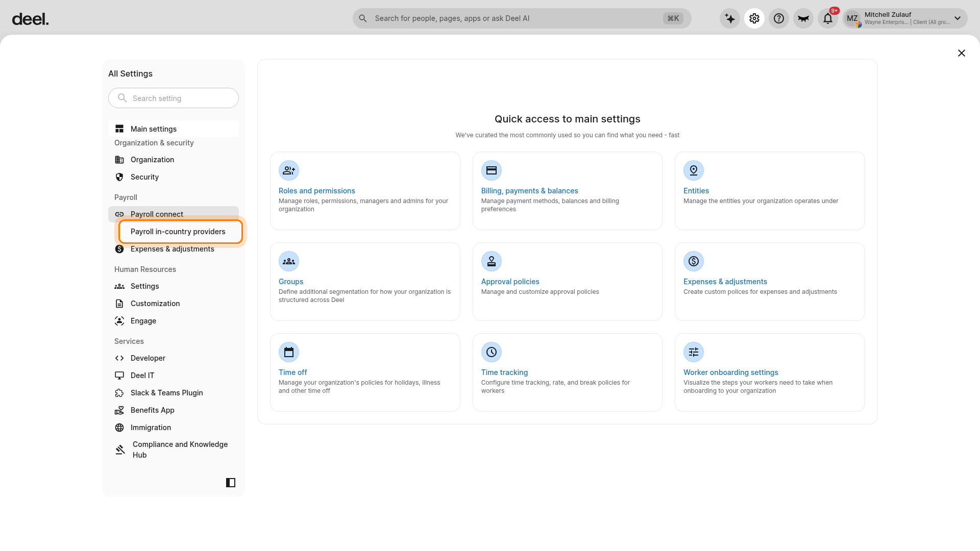Click the Worker onboarding sliders icon
Image resolution: width=980 pixels, height=551 pixels.
(694, 352)
